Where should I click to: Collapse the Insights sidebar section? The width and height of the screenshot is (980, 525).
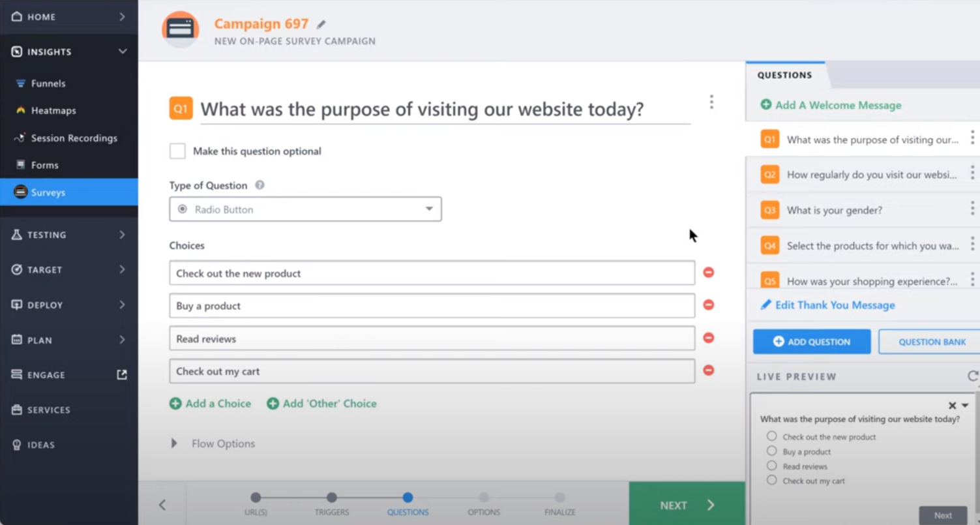click(123, 51)
